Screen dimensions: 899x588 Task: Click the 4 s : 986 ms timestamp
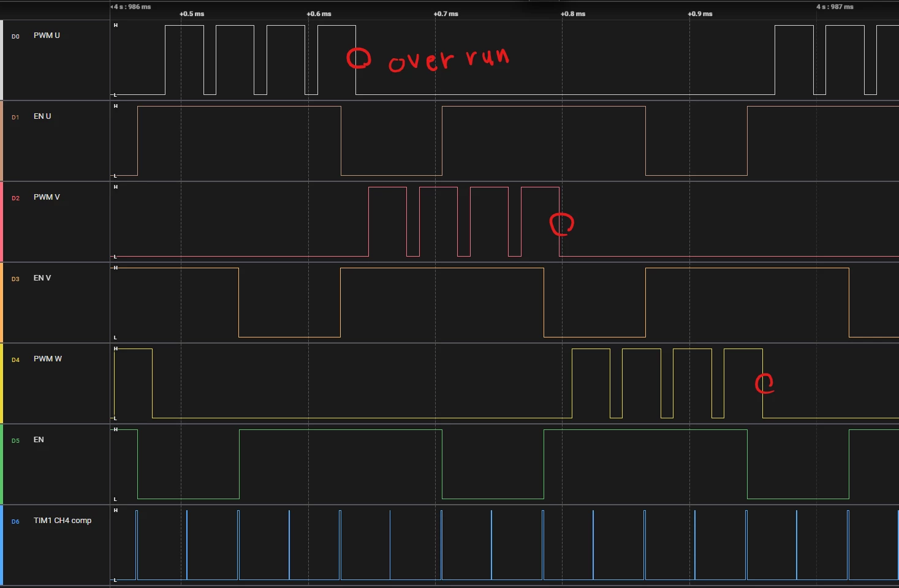[x=131, y=7]
